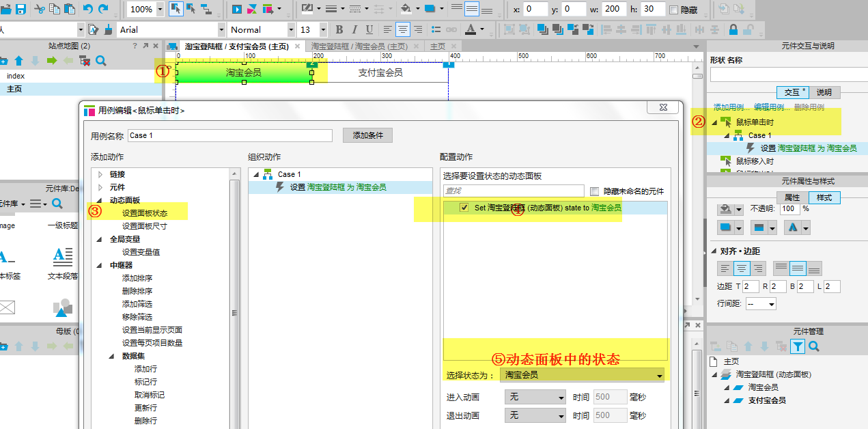Click the Undo arrow icon
This screenshot has width=868, height=429.
click(87, 9)
